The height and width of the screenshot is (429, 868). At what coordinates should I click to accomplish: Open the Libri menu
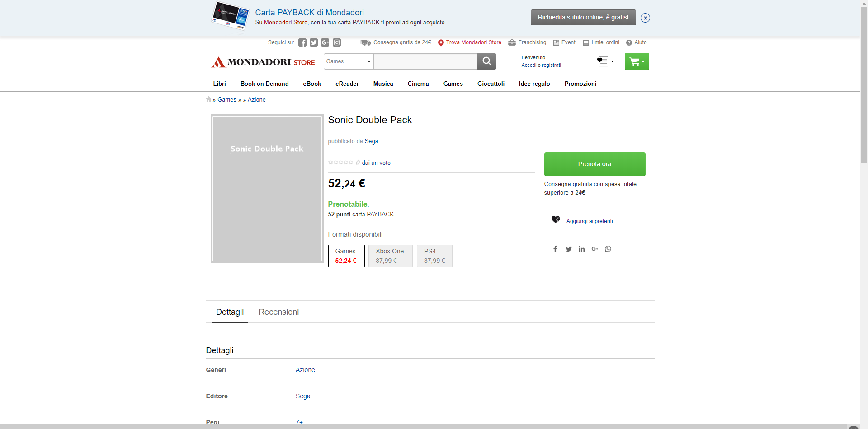click(220, 84)
